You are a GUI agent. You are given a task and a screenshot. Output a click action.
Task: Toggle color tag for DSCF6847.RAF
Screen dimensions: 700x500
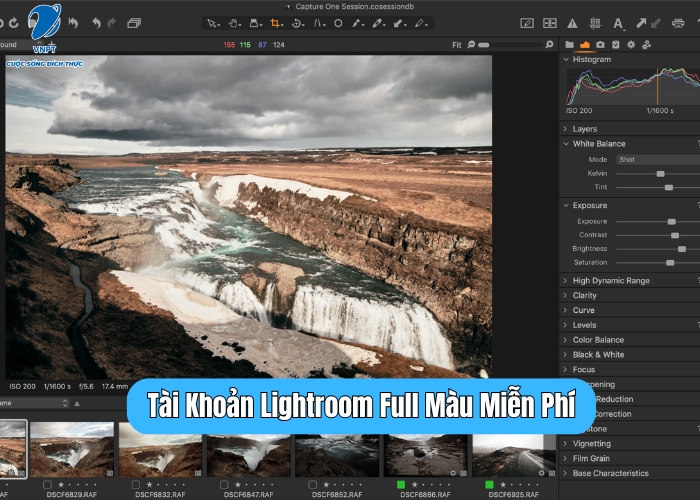(224, 484)
